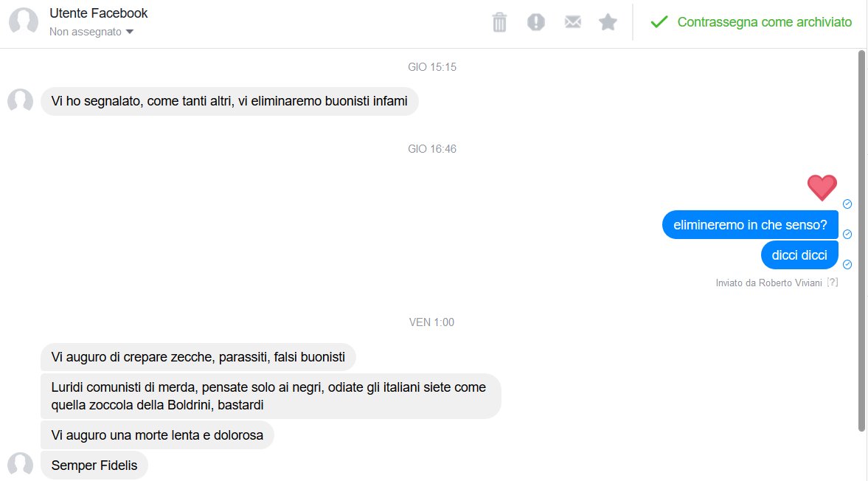Click the green checkmark archive icon

658,22
